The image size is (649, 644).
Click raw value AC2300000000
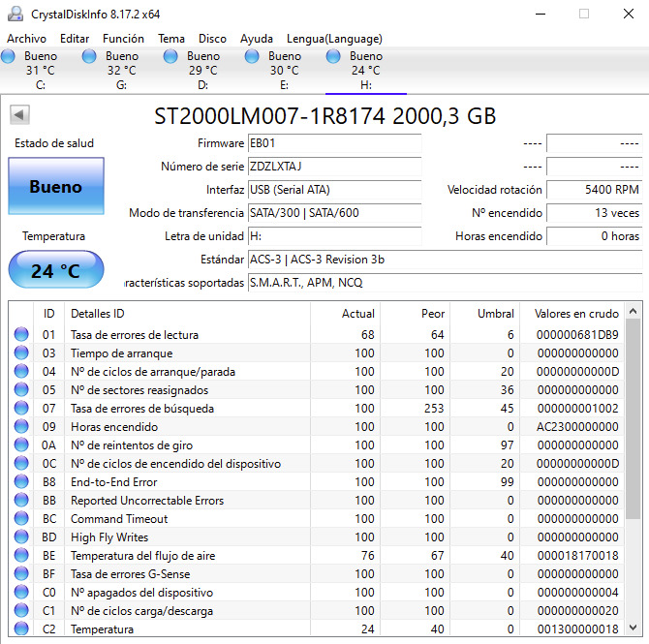tap(577, 426)
